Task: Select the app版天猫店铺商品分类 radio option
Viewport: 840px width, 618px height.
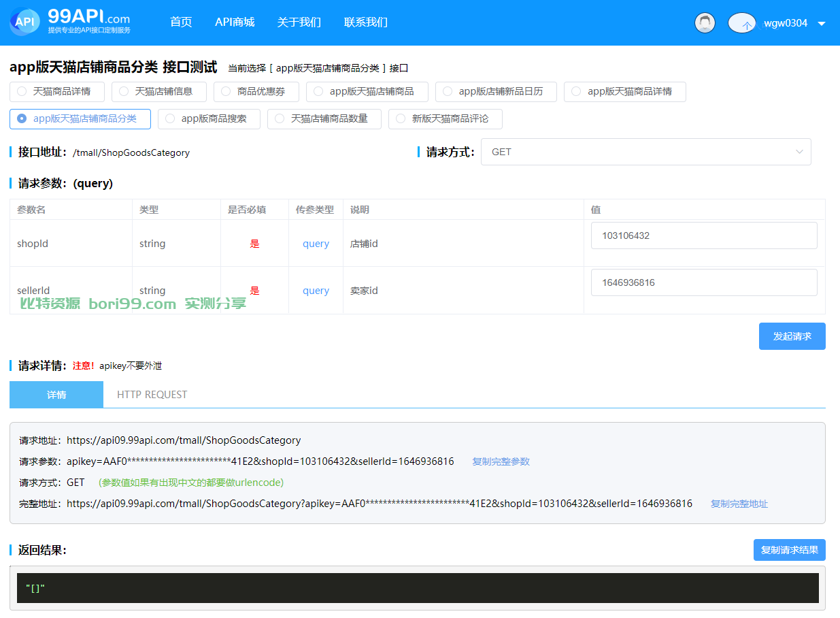Action: [x=80, y=118]
